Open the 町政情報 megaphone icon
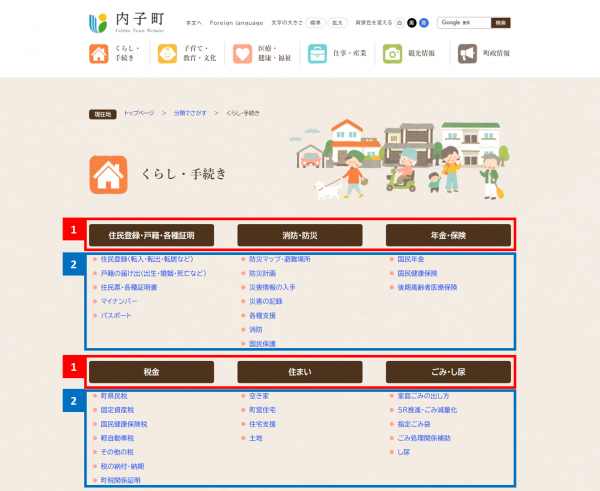Viewport: 600px width, 491px height. 468,54
